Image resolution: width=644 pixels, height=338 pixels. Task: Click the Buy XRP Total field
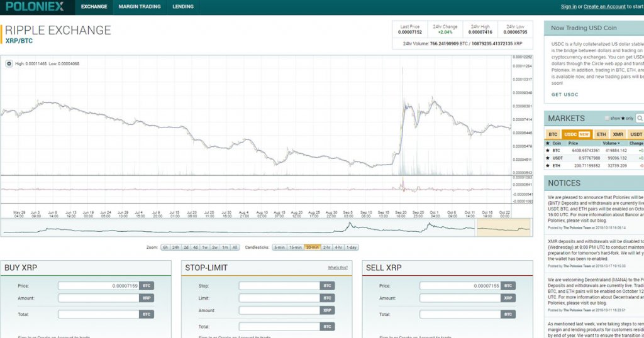click(x=99, y=314)
